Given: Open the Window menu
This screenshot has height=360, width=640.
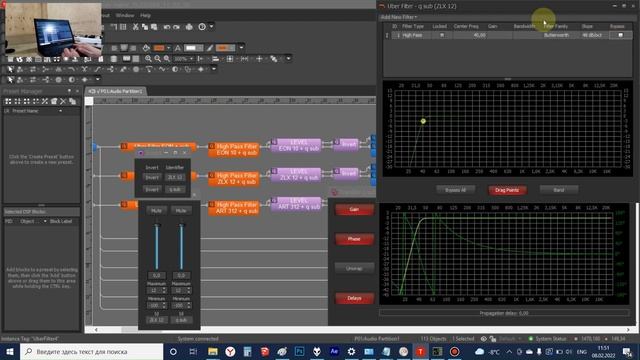Looking at the screenshot, I should point(124,15).
